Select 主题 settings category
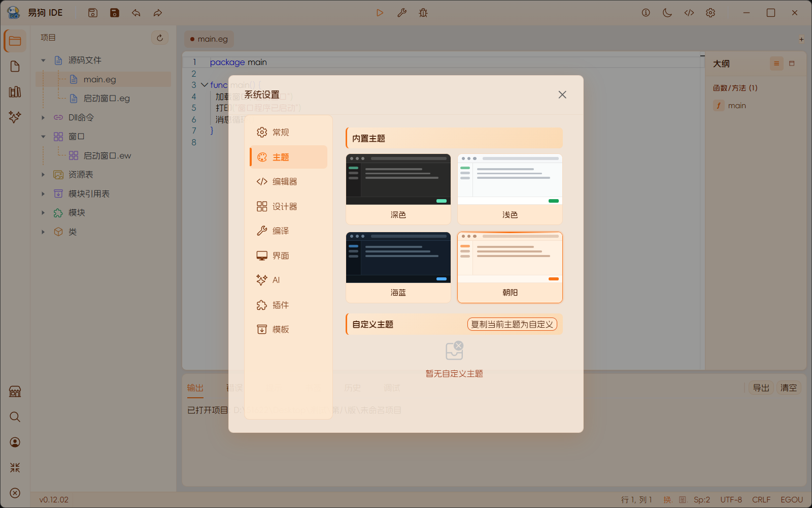This screenshot has width=812, height=508. pyautogui.click(x=288, y=157)
